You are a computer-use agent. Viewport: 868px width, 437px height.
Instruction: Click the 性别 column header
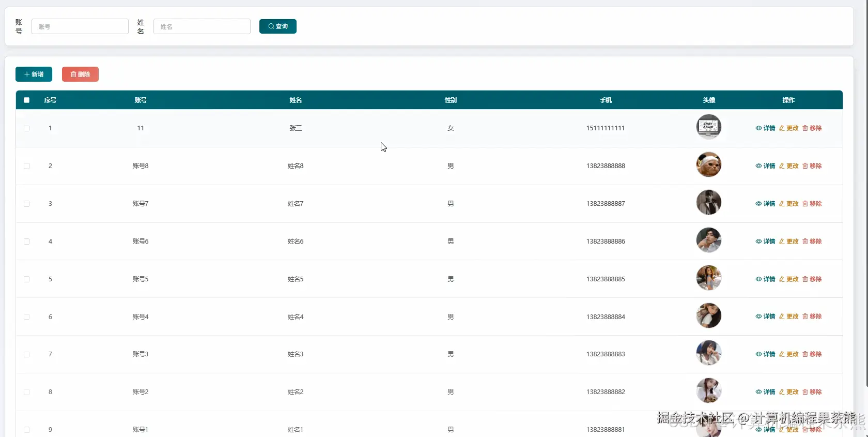pyautogui.click(x=451, y=100)
